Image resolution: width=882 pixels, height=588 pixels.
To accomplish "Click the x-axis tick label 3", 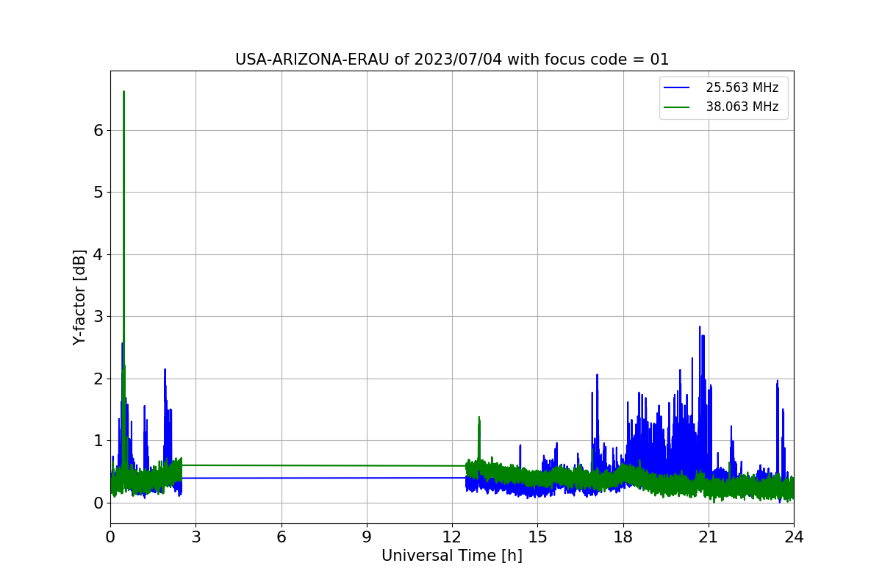I will coord(196,537).
